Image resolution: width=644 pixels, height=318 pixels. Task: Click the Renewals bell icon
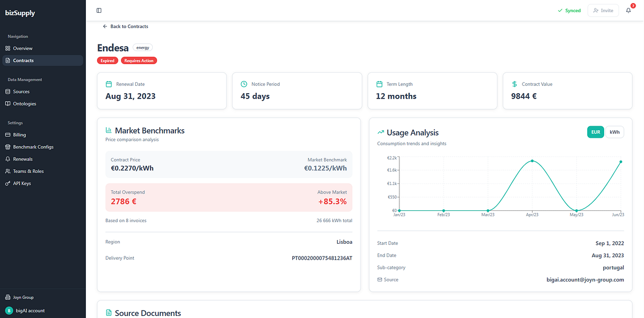(x=8, y=159)
